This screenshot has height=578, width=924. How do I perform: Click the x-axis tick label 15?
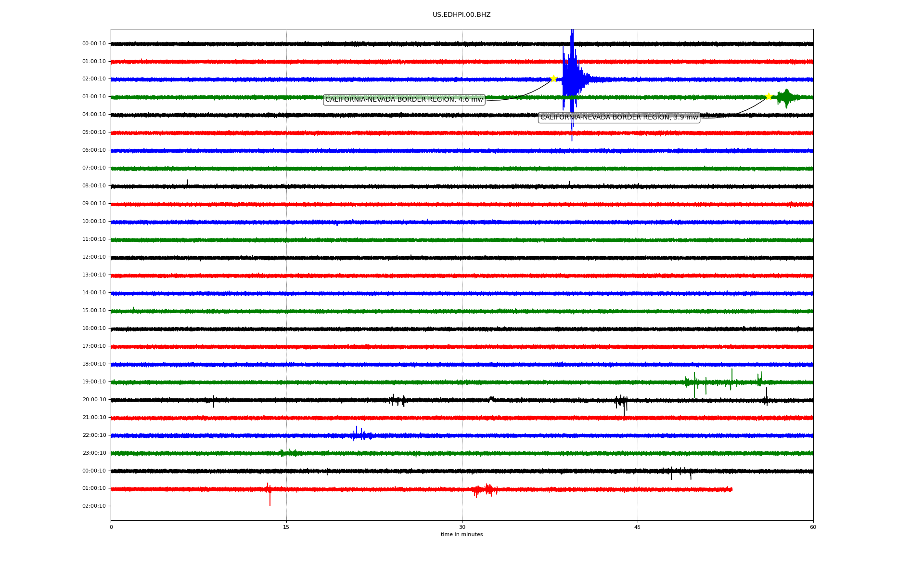point(286,527)
